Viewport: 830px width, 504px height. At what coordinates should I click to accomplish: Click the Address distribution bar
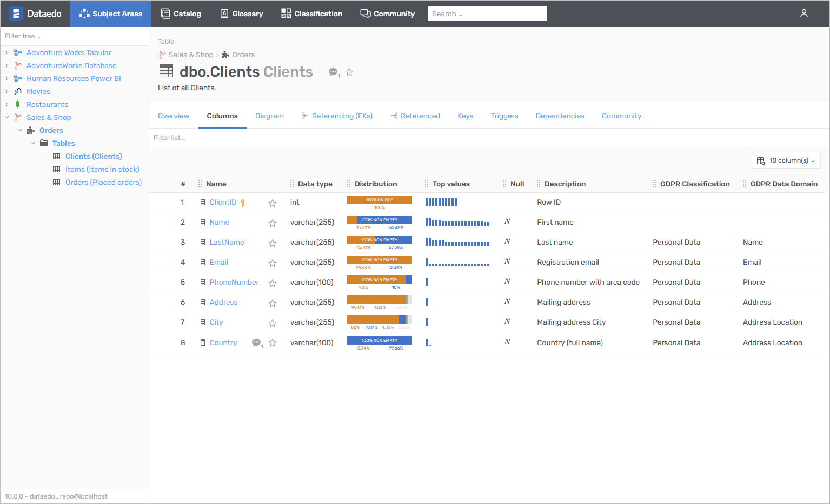pos(379,300)
